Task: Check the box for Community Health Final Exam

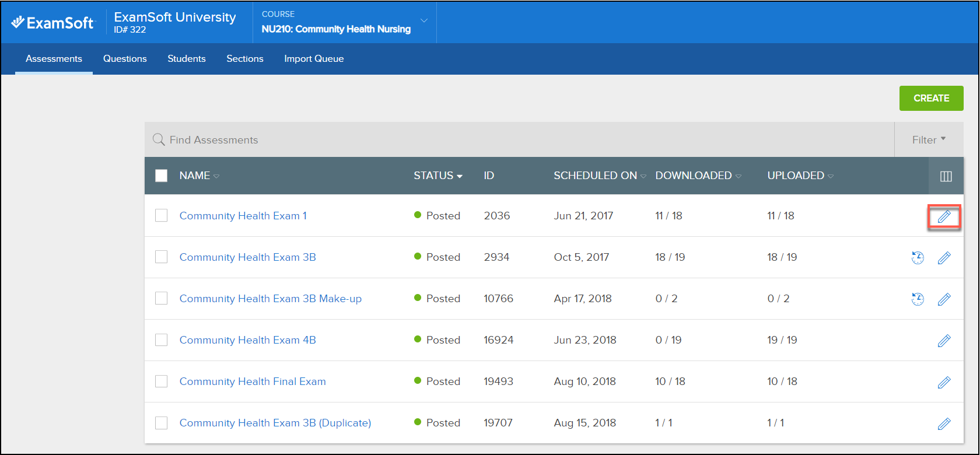Action: pyautogui.click(x=162, y=381)
